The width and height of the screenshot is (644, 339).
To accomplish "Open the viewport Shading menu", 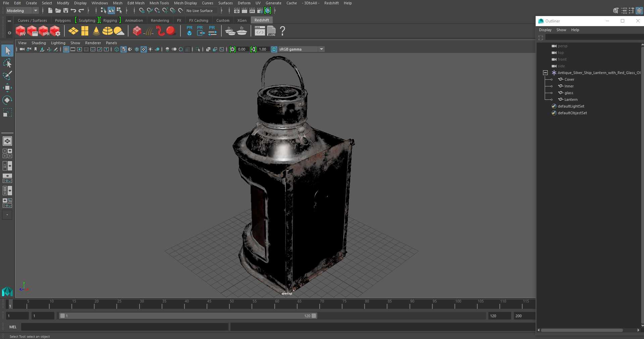I will pyautogui.click(x=39, y=43).
